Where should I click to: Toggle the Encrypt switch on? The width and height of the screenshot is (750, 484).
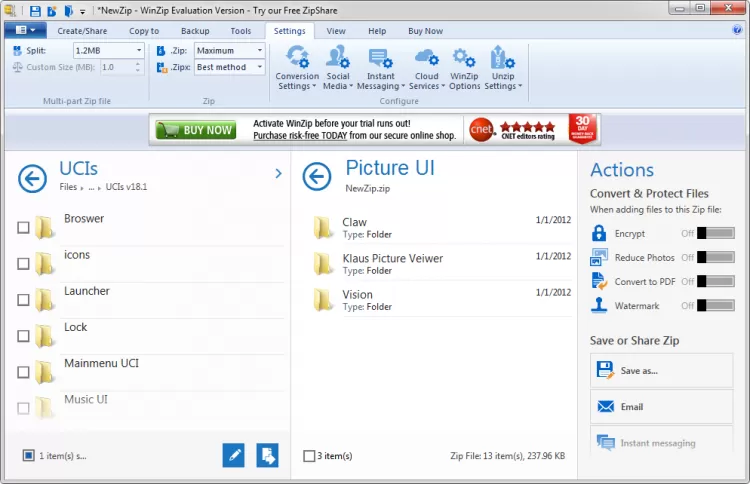(716, 233)
